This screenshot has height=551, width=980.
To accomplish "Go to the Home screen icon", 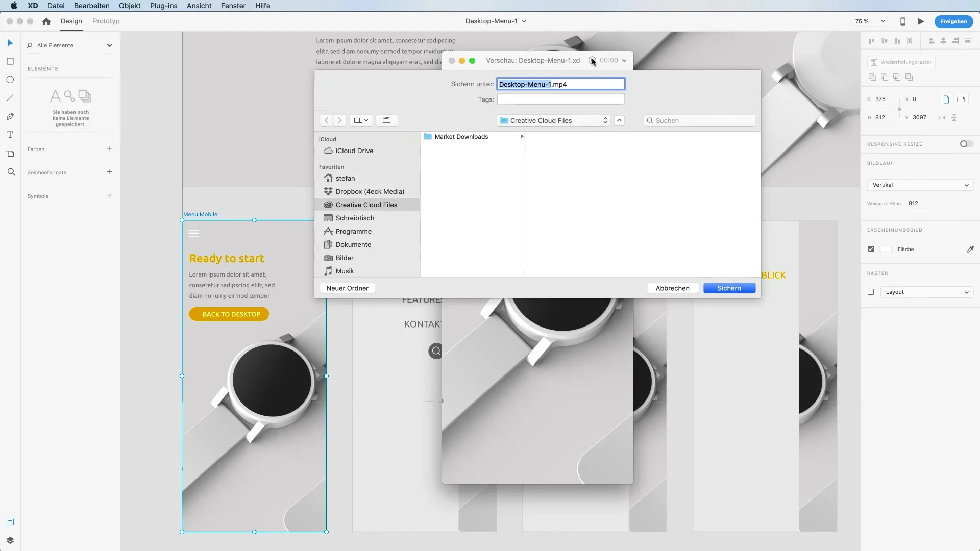I will point(46,21).
